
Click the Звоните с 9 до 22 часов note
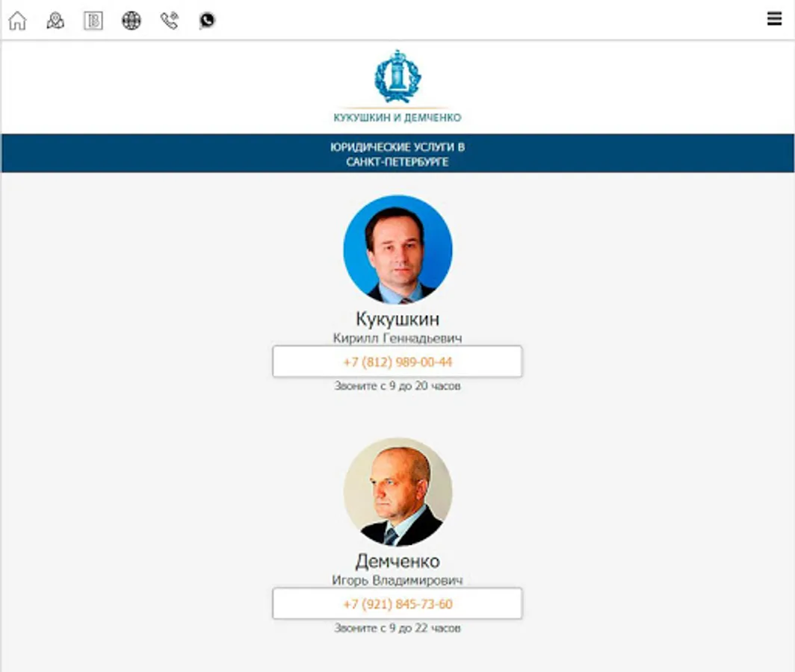(x=397, y=628)
